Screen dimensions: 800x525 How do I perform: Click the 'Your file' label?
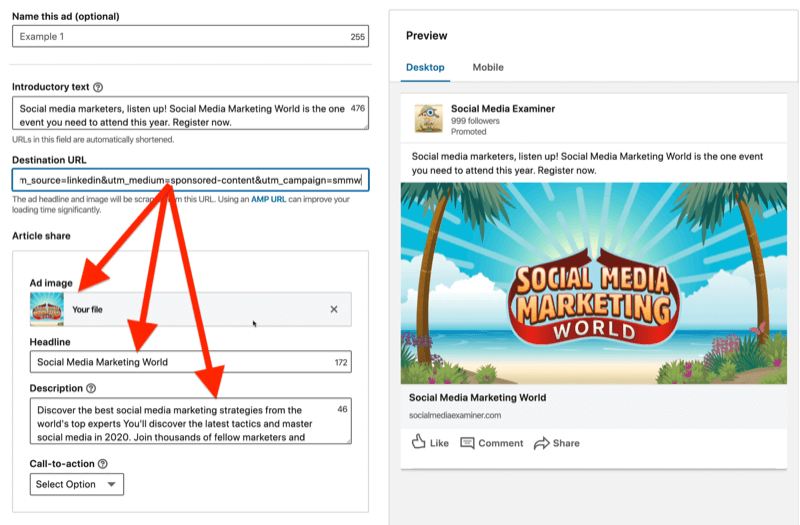coord(87,309)
